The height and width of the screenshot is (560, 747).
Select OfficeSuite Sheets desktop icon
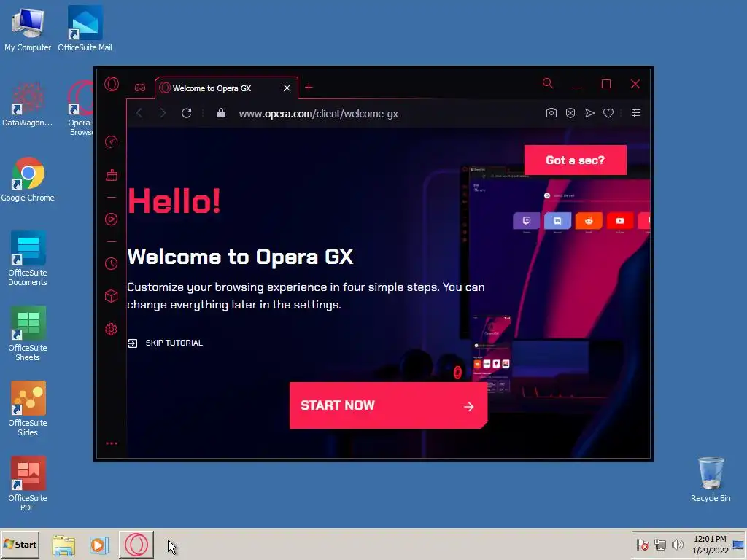coord(28,334)
